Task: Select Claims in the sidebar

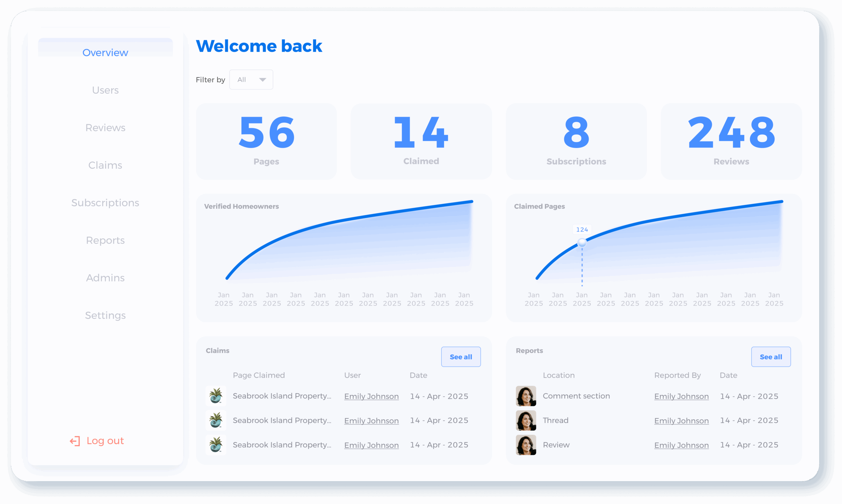Action: [105, 165]
